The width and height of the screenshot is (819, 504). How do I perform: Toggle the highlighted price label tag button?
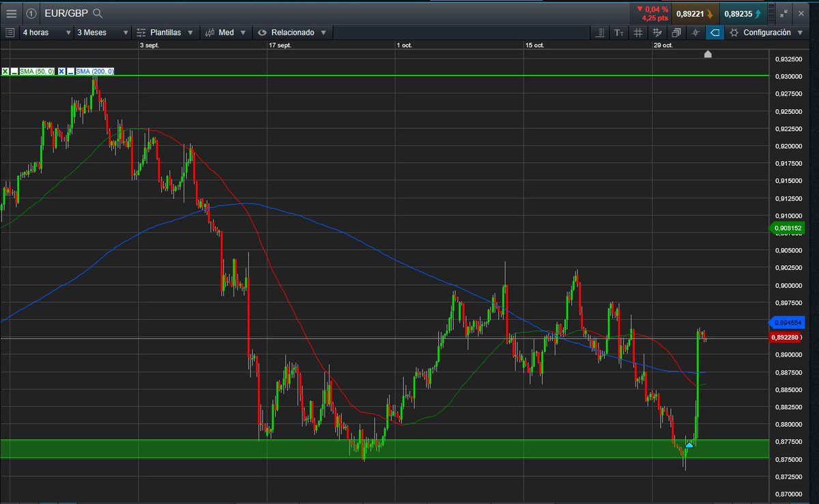[715, 32]
